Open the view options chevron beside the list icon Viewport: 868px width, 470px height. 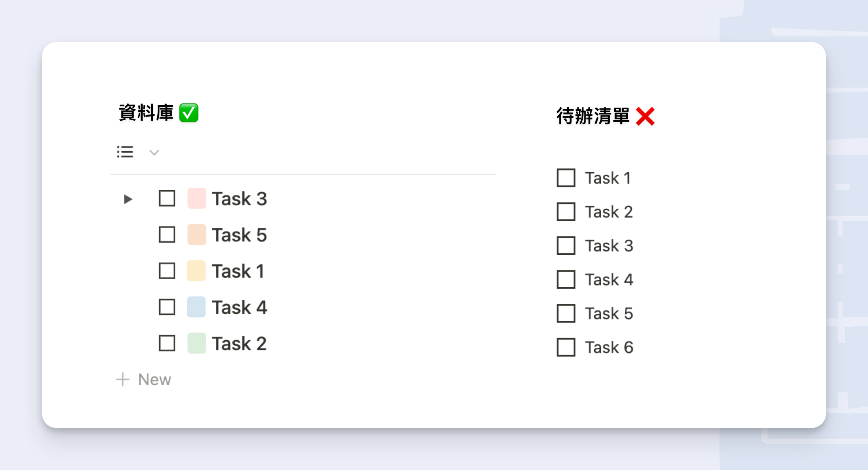pyautogui.click(x=154, y=153)
